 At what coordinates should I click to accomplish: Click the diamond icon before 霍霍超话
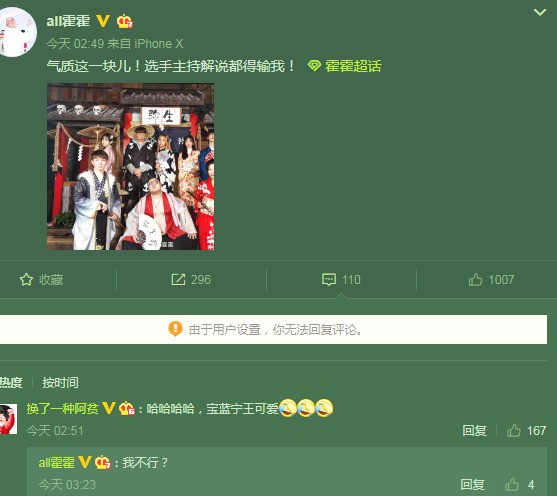314,66
